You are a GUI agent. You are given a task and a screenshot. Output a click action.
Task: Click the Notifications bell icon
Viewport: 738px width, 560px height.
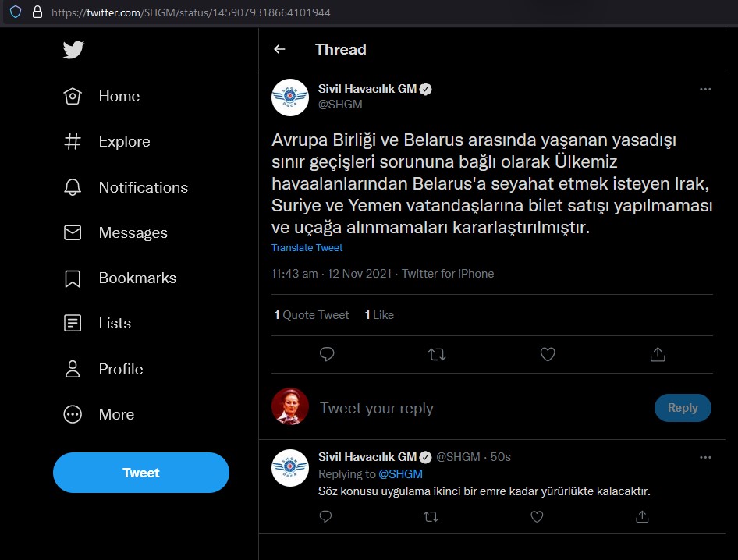73,187
